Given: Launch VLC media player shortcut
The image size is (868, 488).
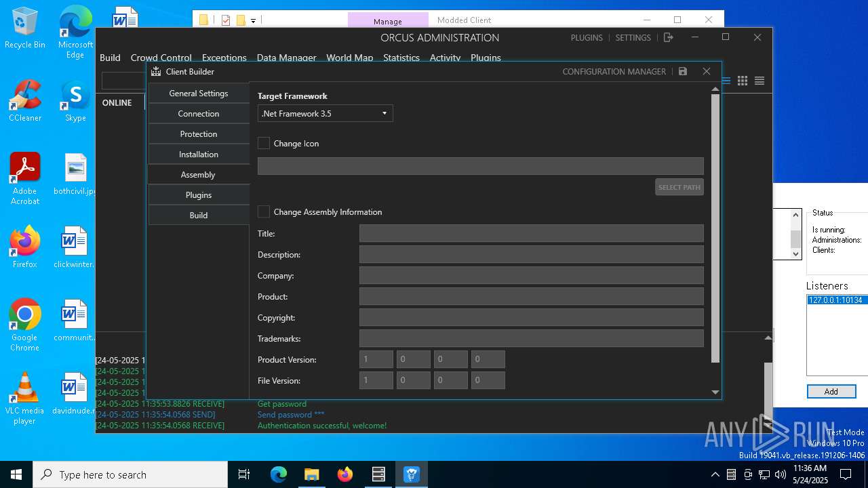Looking at the screenshot, I should coord(25,399).
